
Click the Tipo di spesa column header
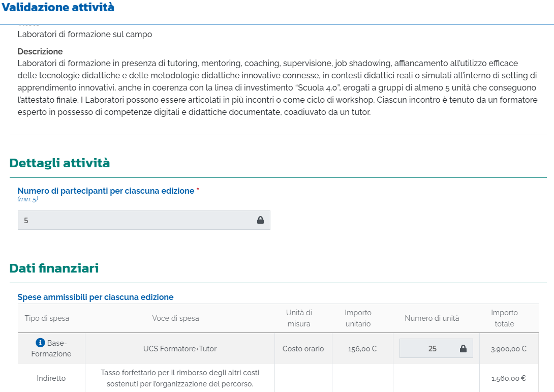47,318
